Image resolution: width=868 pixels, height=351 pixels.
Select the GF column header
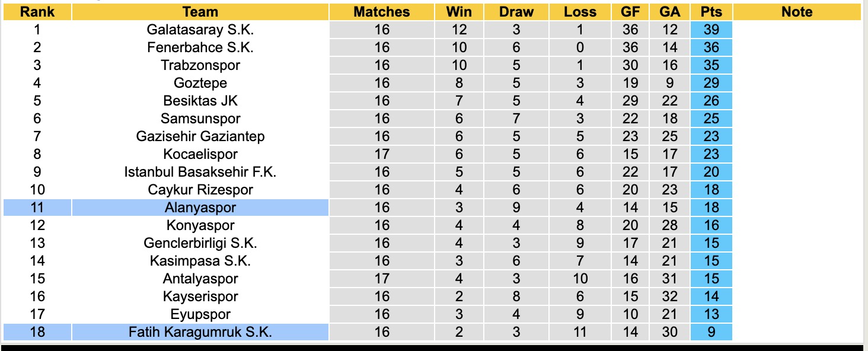630,12
